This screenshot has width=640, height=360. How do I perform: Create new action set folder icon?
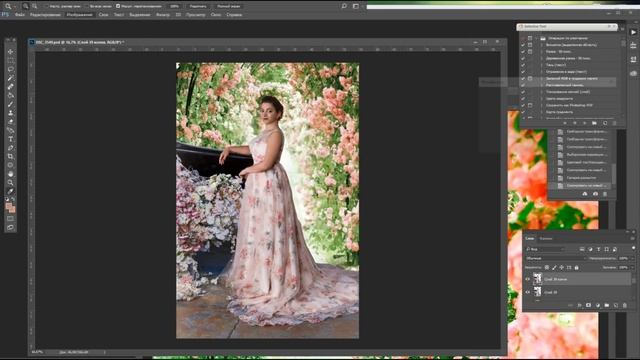coord(594,123)
